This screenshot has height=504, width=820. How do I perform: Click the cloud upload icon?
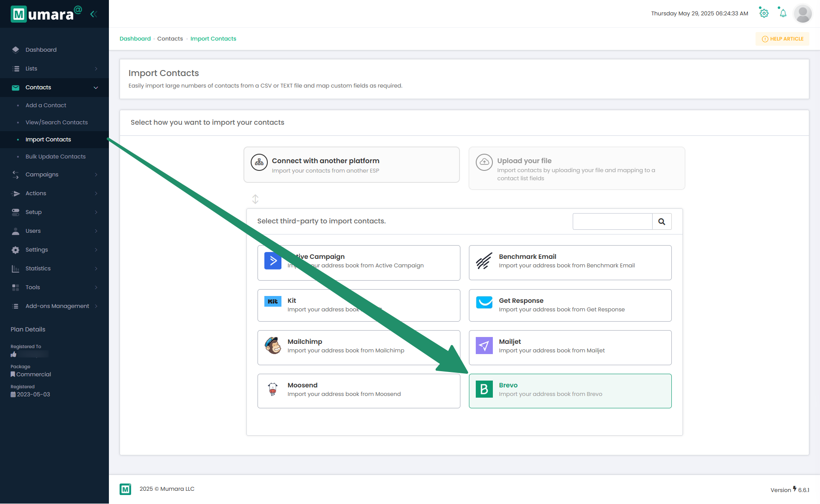pos(484,162)
